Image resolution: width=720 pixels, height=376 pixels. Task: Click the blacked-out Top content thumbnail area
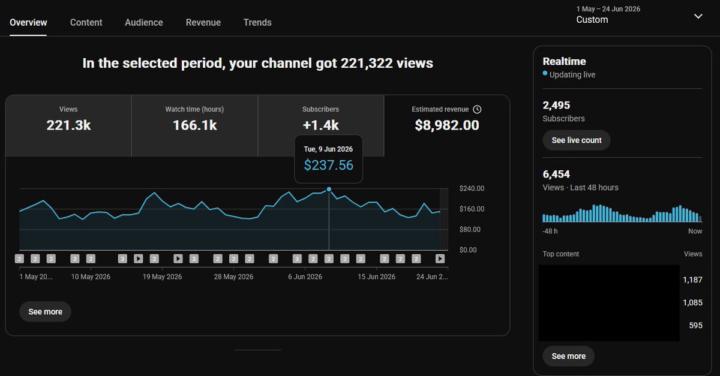pos(609,303)
